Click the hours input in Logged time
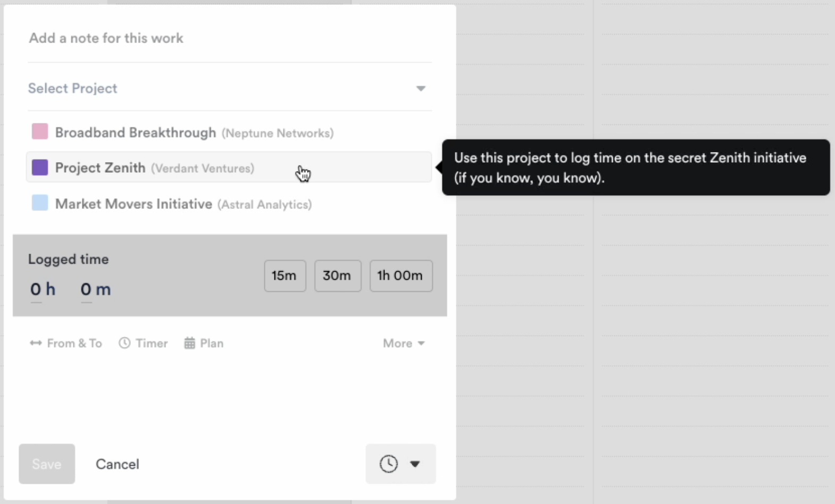 tap(36, 289)
